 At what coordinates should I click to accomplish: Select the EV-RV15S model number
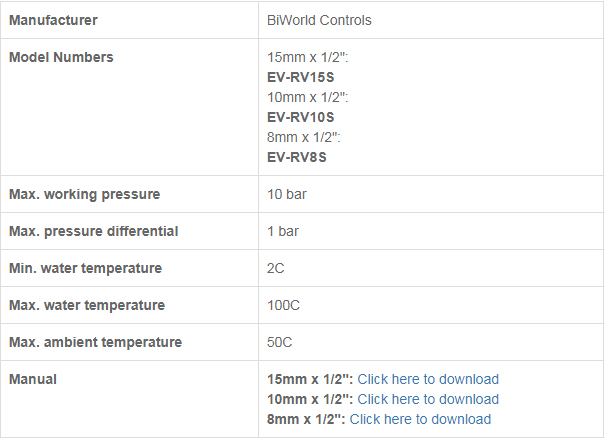pos(301,77)
